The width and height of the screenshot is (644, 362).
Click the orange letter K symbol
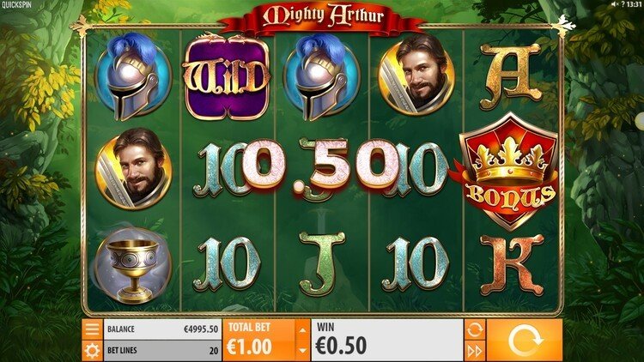(x=512, y=264)
